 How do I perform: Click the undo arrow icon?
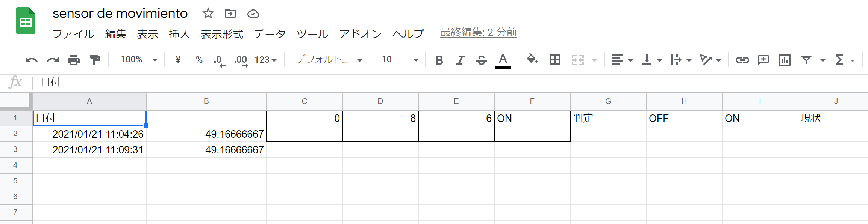point(31,60)
